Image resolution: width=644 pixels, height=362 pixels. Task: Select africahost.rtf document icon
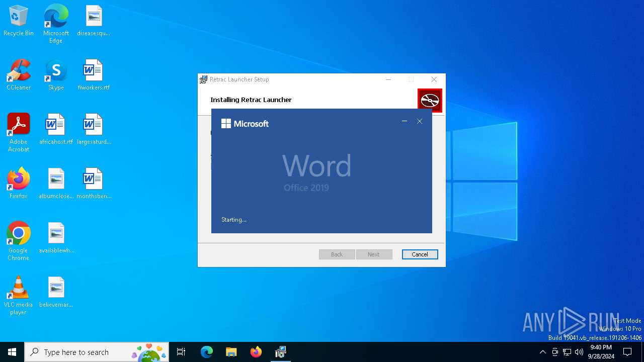56,130
